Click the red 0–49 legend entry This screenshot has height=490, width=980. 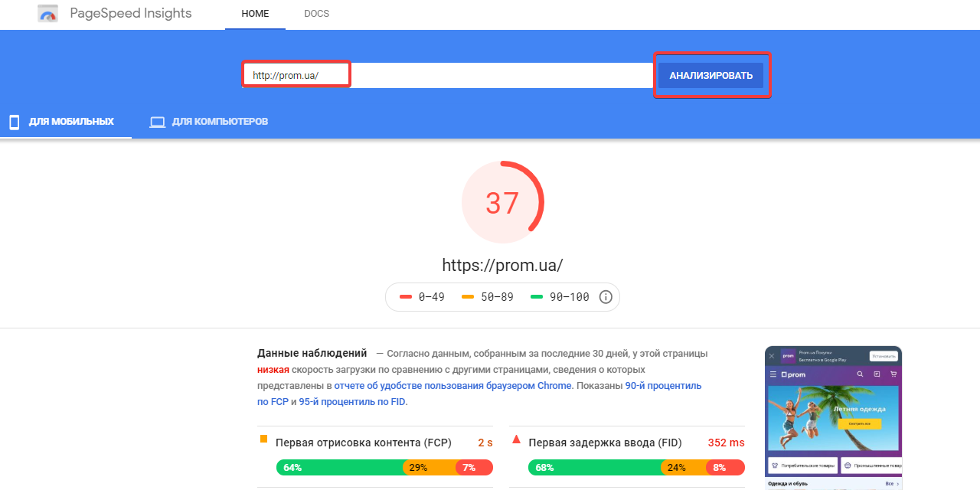tap(422, 297)
